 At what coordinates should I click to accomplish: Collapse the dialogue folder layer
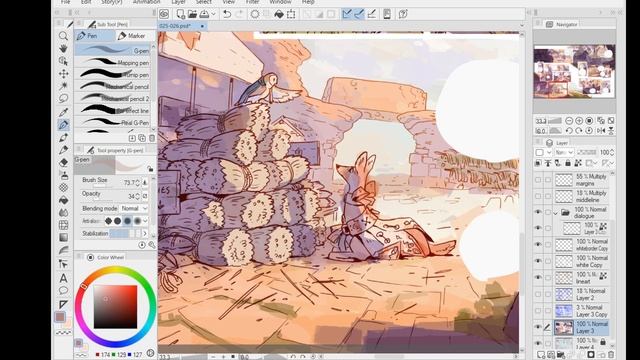pyautogui.click(x=556, y=213)
